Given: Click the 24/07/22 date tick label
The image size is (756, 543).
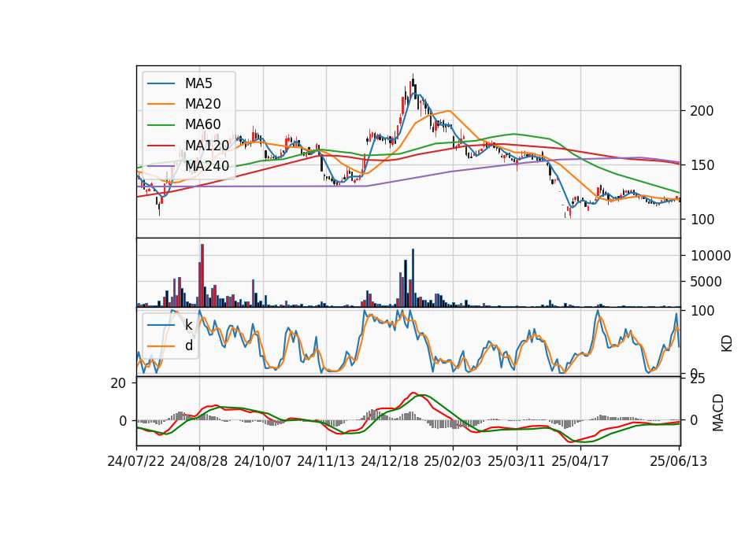Looking at the screenshot, I should tap(136, 461).
